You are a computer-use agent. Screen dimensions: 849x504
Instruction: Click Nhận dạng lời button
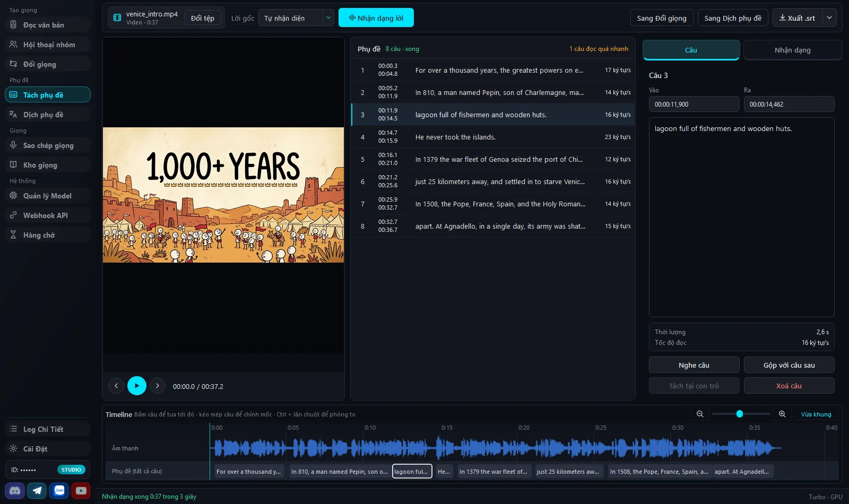click(376, 18)
